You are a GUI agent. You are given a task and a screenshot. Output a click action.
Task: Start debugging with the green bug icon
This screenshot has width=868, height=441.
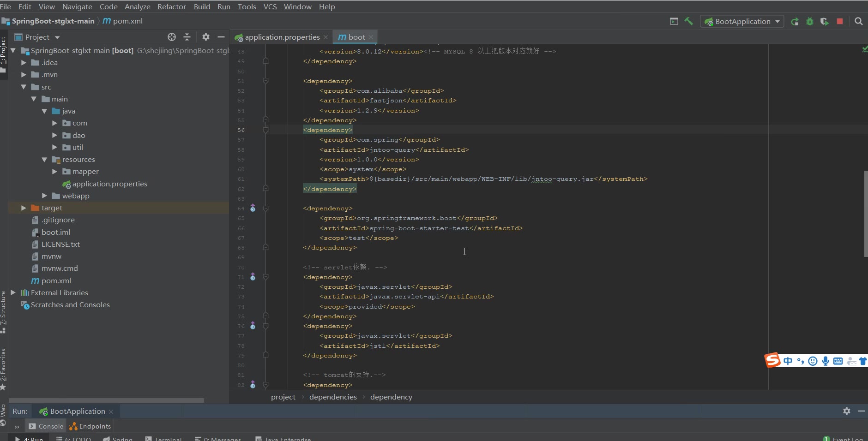click(x=809, y=22)
